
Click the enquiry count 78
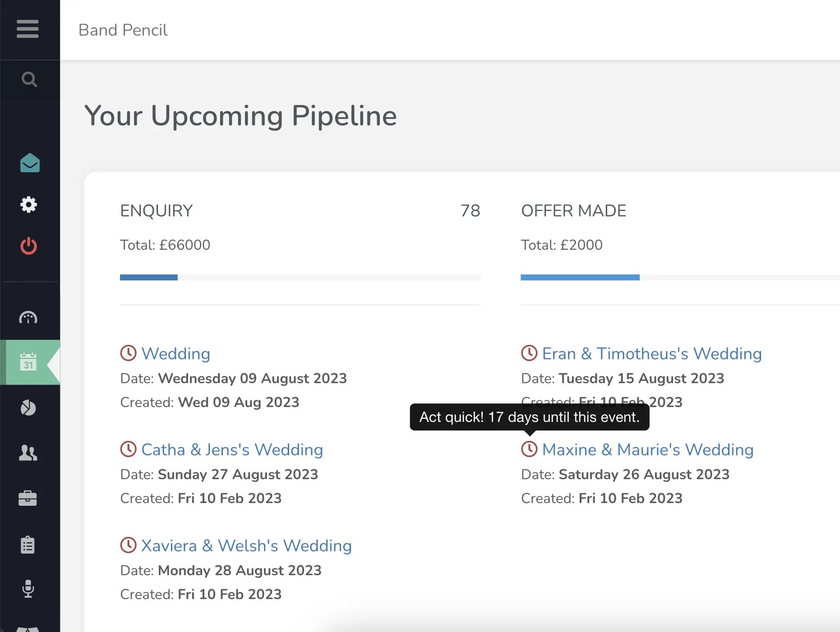471,211
